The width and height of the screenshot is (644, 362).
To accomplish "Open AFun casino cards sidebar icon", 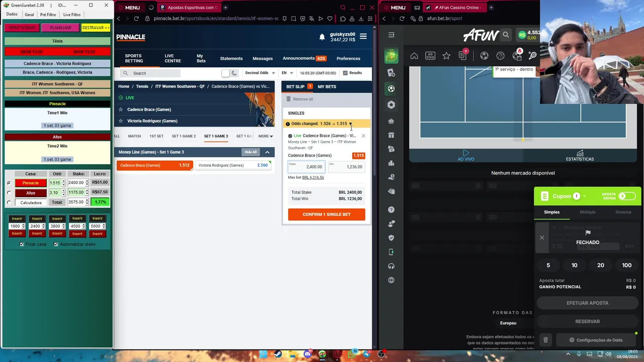I will point(391,72).
